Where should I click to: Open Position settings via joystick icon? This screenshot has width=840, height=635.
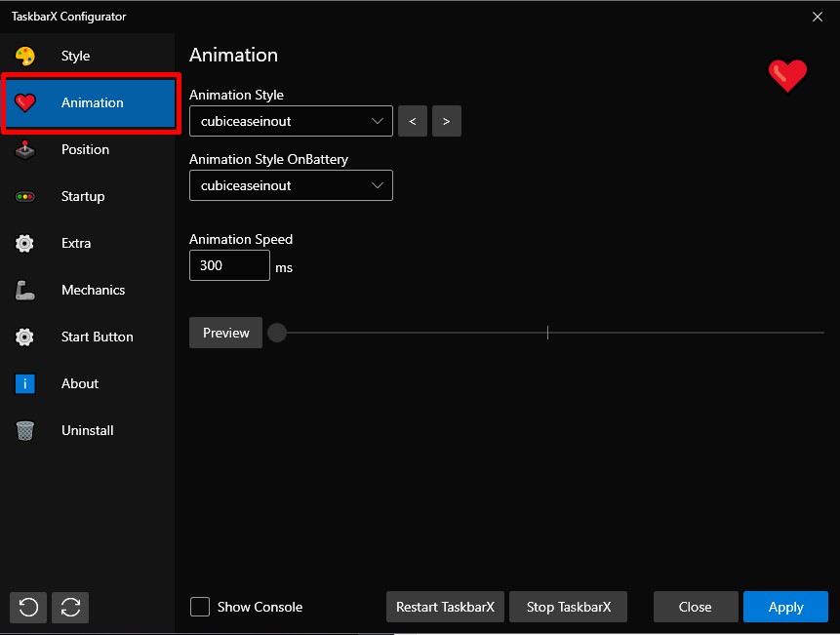(24, 149)
